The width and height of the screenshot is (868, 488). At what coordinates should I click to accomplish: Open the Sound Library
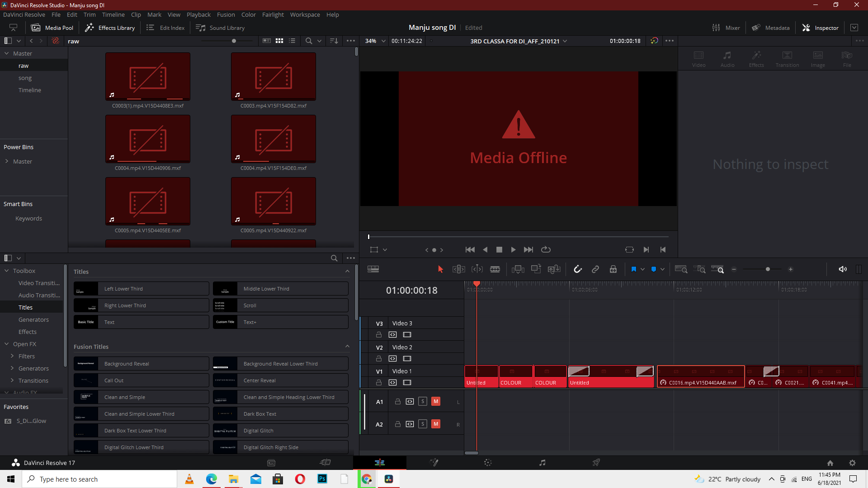(x=220, y=28)
